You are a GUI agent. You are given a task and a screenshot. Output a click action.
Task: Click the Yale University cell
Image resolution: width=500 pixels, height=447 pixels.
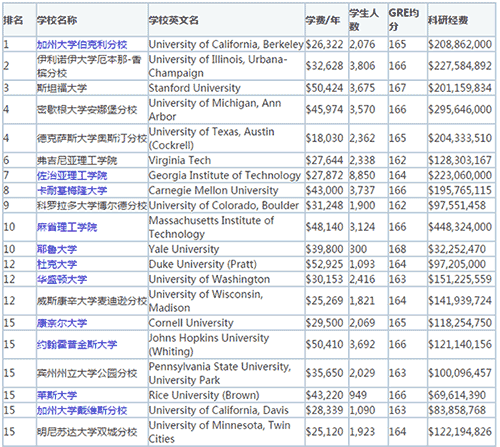click(226, 249)
